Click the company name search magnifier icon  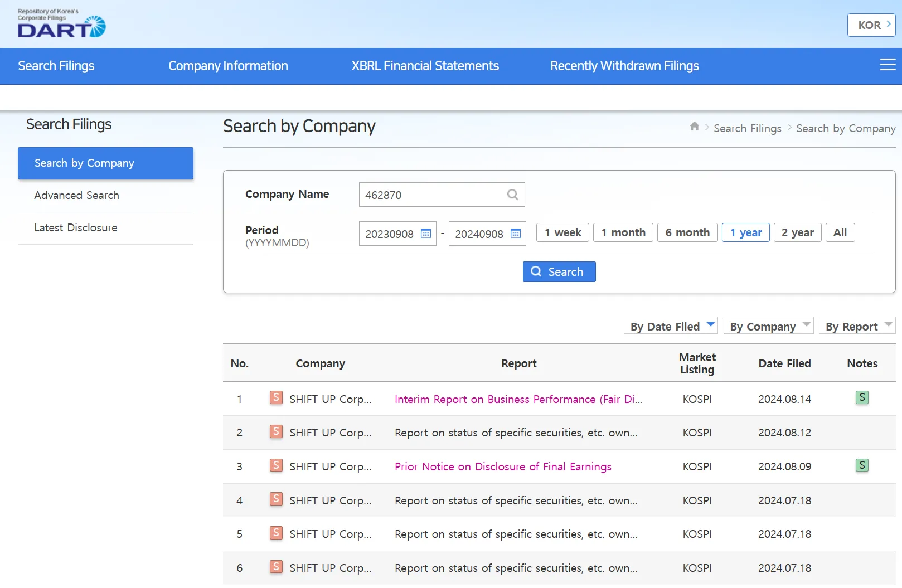pos(512,195)
